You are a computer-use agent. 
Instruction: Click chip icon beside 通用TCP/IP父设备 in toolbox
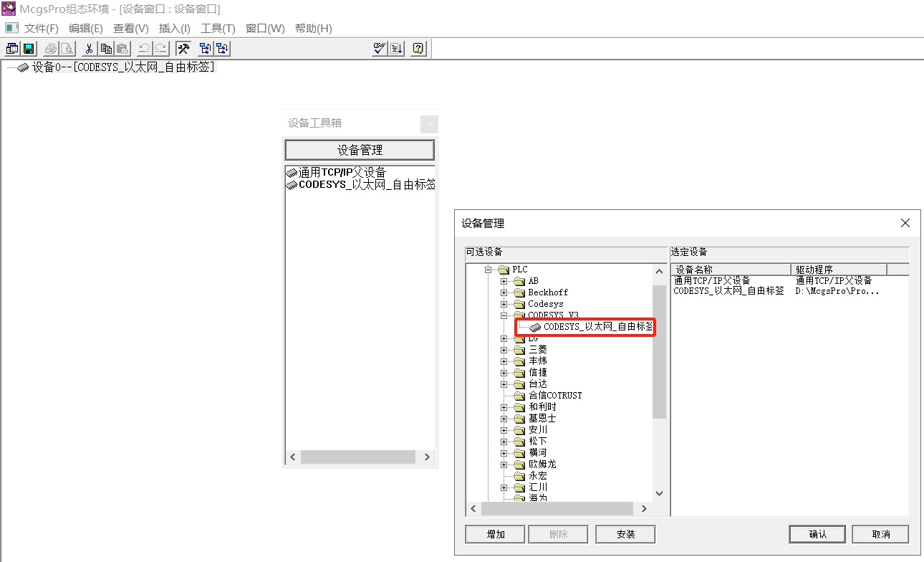pos(292,173)
